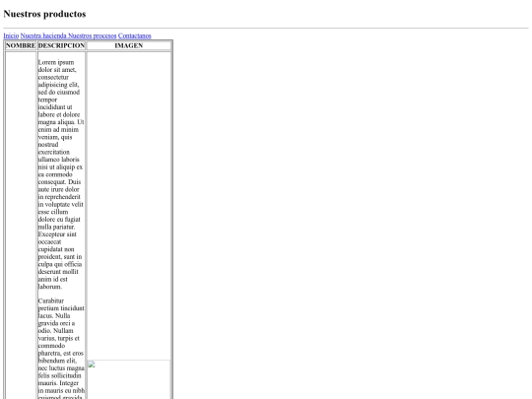532x399 pixels.
Task: Click the 'Curabitur' paragraph start
Action: tap(51, 300)
